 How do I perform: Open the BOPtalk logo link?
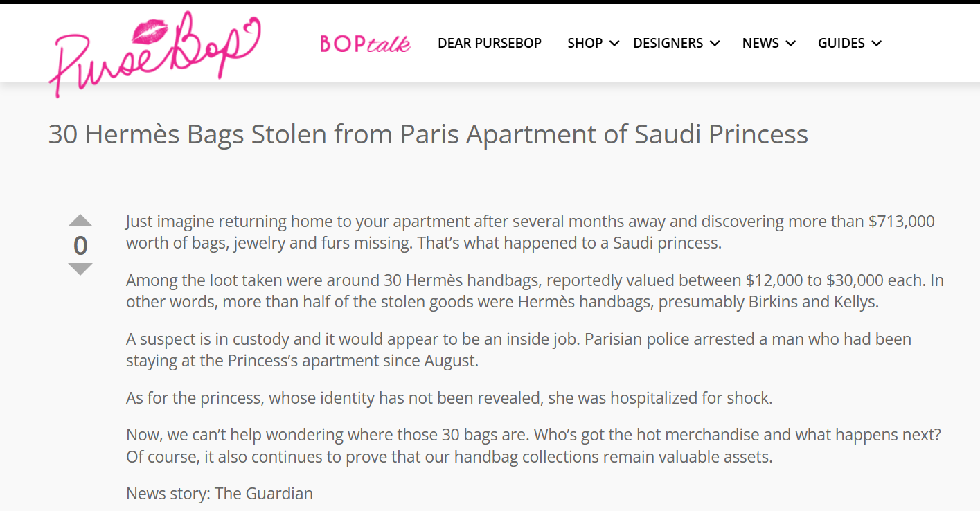tap(365, 44)
